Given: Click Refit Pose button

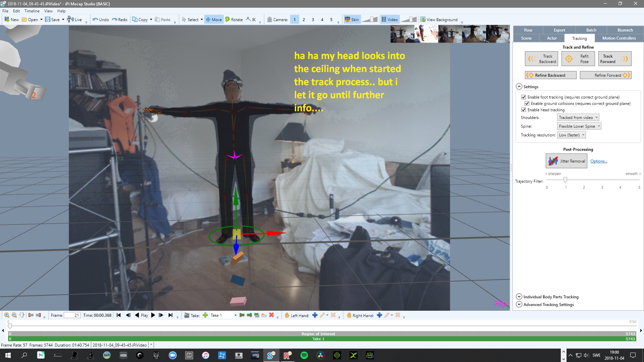Looking at the screenshot, I should click(578, 59).
